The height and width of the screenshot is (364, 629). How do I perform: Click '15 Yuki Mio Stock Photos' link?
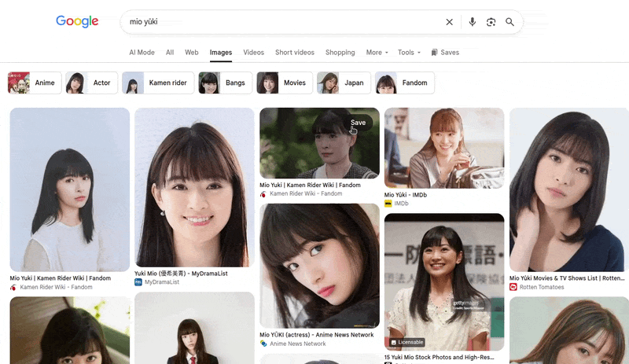[x=439, y=357]
